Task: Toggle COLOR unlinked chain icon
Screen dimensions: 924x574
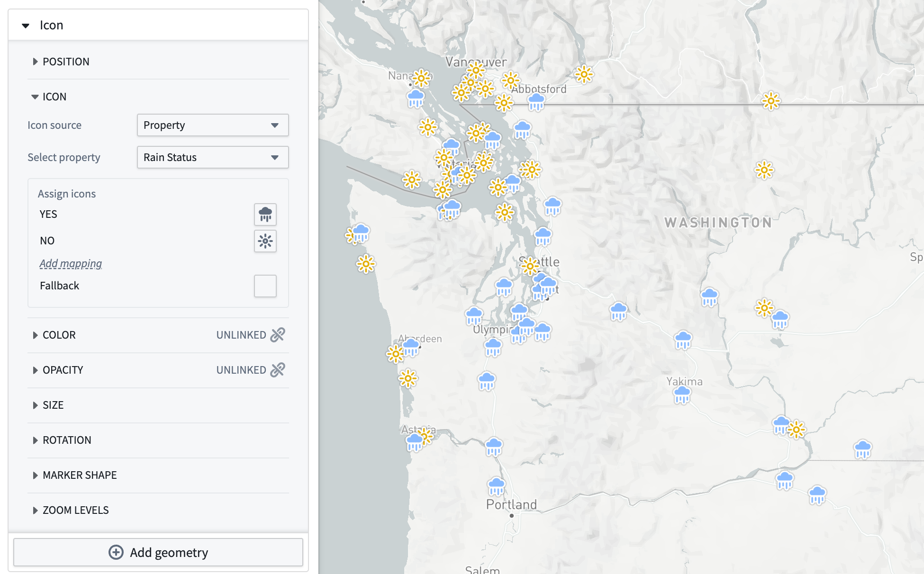Action: [278, 335]
